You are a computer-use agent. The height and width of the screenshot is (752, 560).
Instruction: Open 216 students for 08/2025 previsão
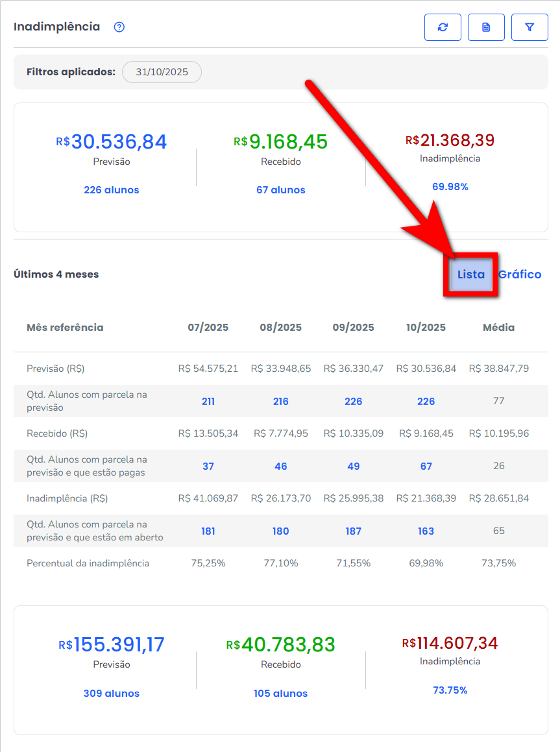pyautogui.click(x=280, y=402)
